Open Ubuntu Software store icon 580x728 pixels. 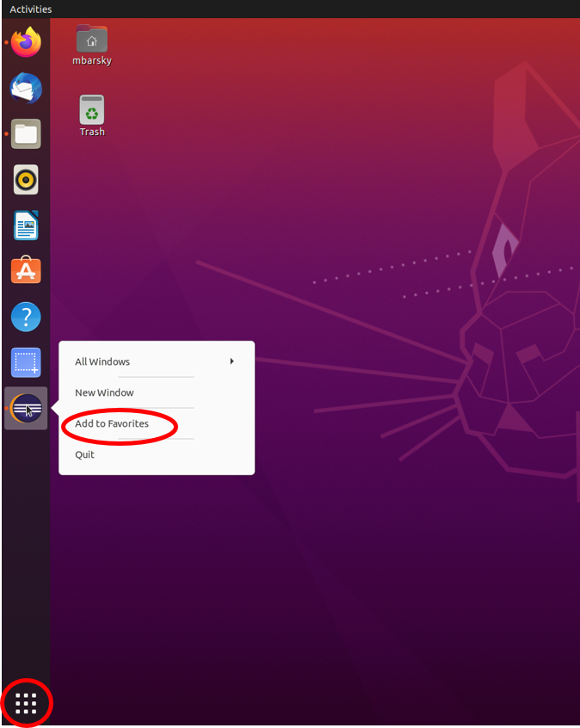26,270
